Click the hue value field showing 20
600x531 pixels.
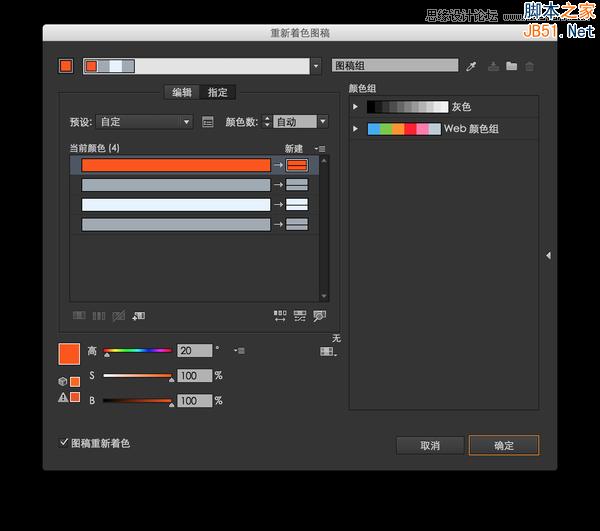[194, 350]
